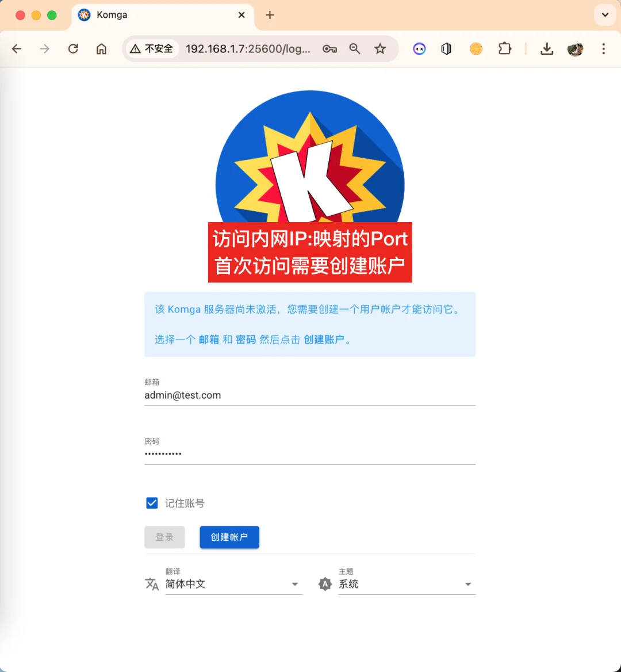This screenshot has height=672, width=621.
Task: Open the shield extension icon
Action: click(446, 49)
